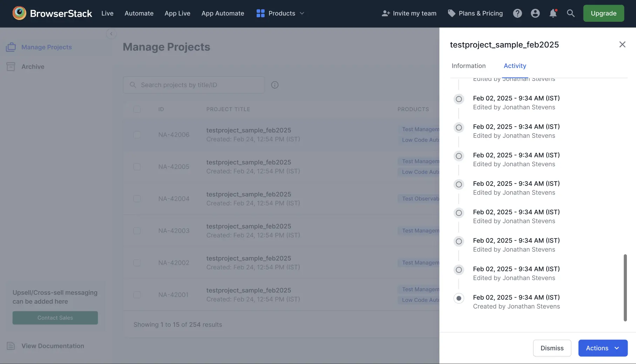Click the Contact Sales button
Screen dimensions: 636x364
click(x=55, y=318)
